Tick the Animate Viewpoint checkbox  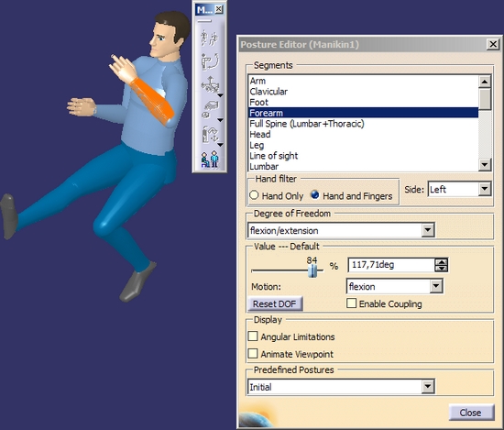point(253,354)
